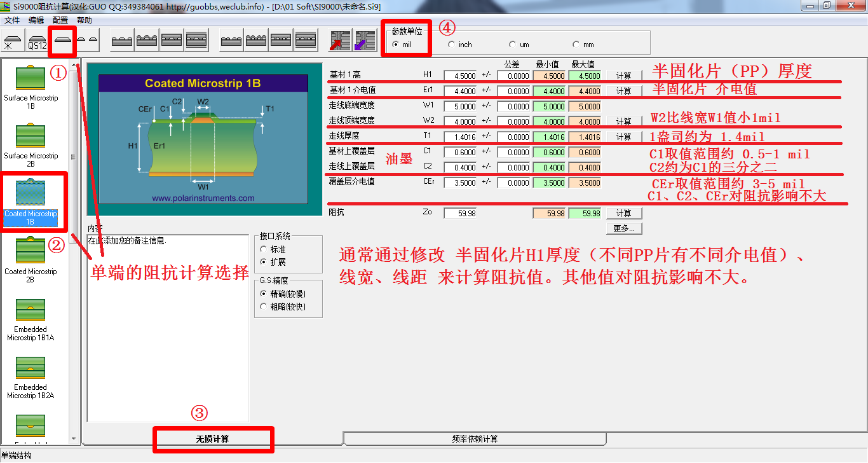Choose 扩展 interface system option

[x=273, y=262]
